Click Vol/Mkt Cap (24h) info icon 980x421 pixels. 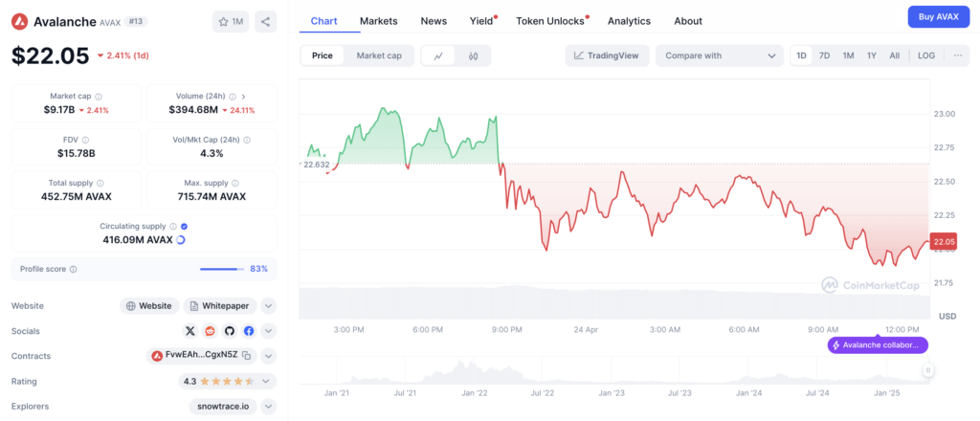click(247, 141)
